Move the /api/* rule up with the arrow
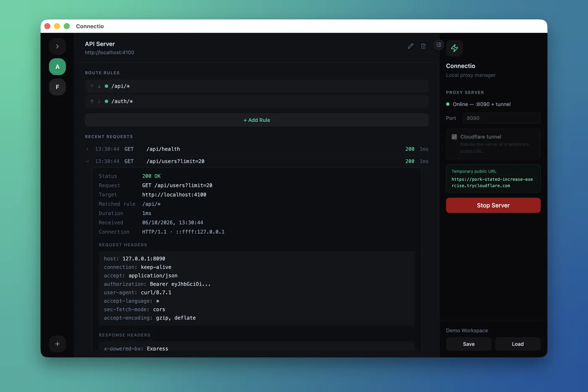Image resolution: width=588 pixels, height=392 pixels. pos(92,86)
